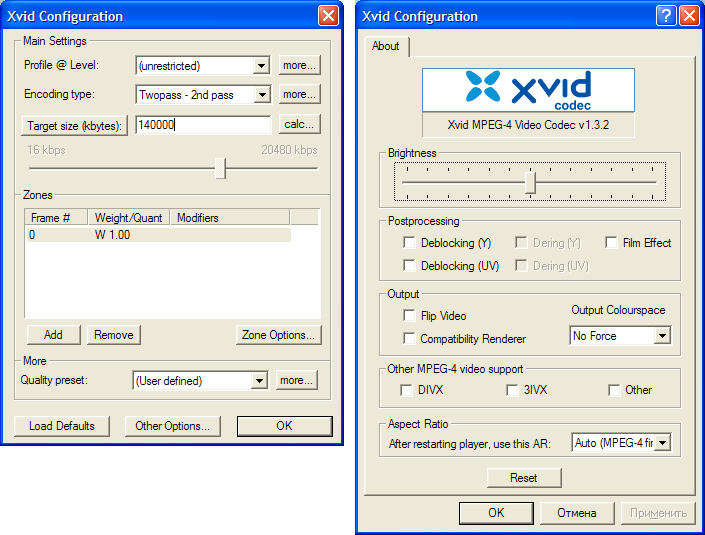Click more... next to Encoding type
The height and width of the screenshot is (535, 705).
pos(299,94)
